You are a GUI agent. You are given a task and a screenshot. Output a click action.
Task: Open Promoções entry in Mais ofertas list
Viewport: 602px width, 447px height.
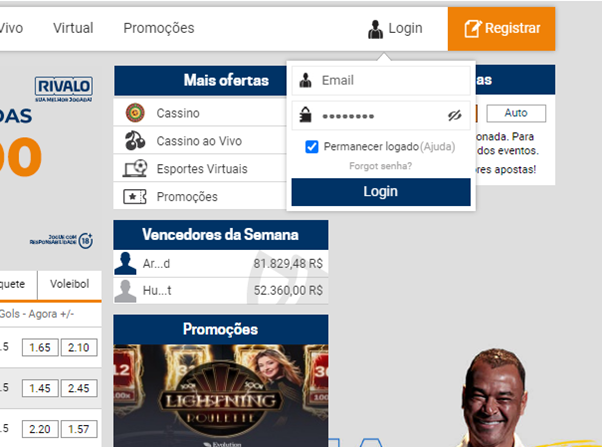point(200,196)
